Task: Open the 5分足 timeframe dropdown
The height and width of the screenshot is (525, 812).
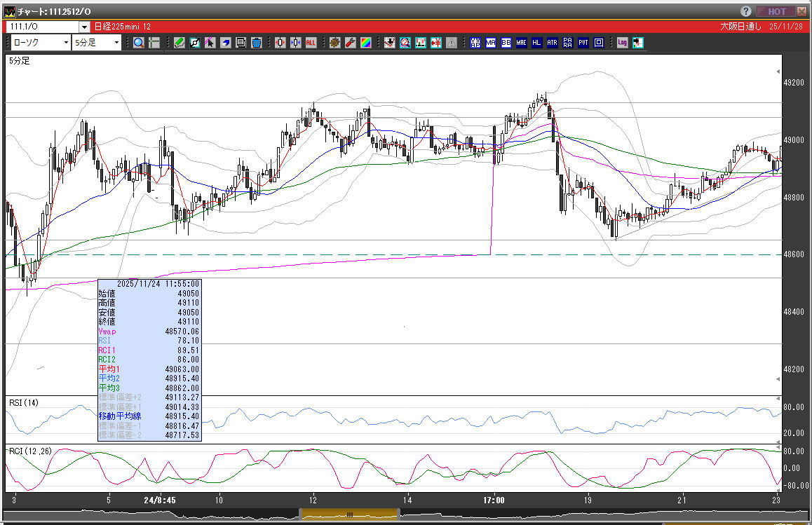Action: point(97,43)
